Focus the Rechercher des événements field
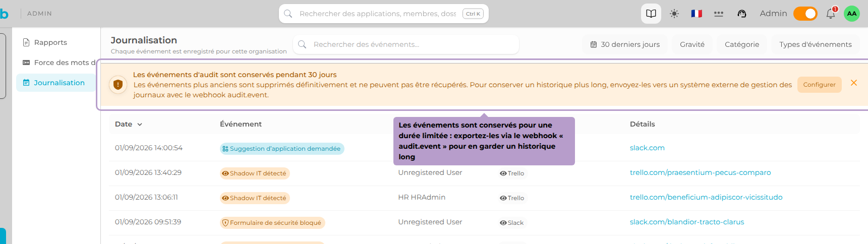Screen dimensions: 868x244 [406, 44]
